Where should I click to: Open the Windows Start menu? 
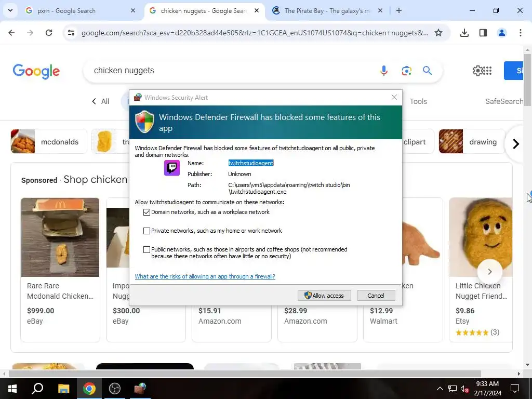pyautogui.click(x=12, y=389)
